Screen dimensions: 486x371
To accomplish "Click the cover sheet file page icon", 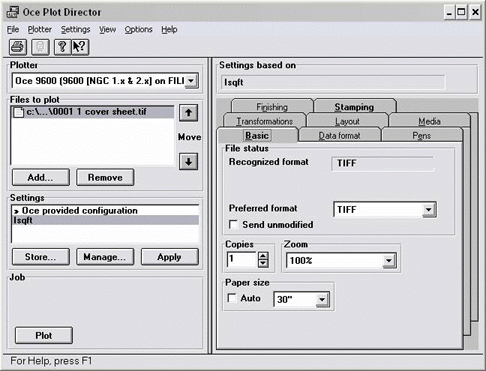I will point(19,112).
